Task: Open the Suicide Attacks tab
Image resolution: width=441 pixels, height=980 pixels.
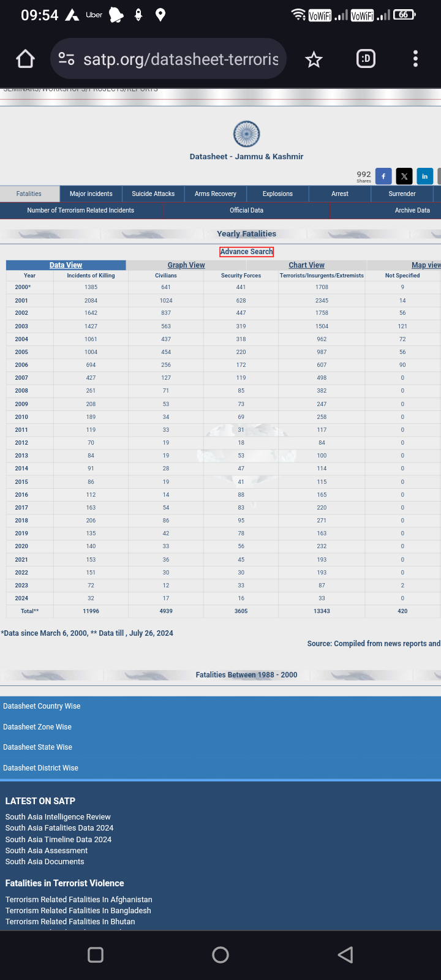Action: pos(153,194)
